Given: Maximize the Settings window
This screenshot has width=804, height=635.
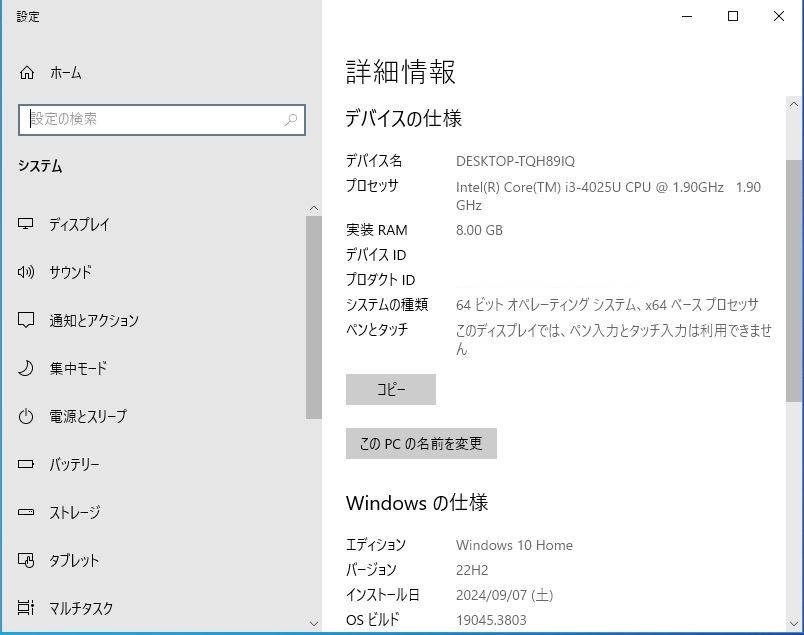Looking at the screenshot, I should [x=733, y=16].
